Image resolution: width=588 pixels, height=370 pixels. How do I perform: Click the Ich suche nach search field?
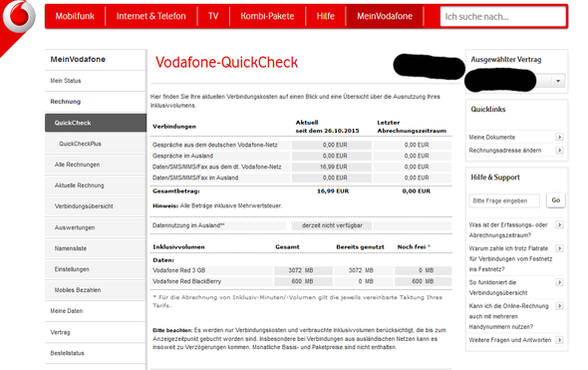pyautogui.click(x=503, y=17)
